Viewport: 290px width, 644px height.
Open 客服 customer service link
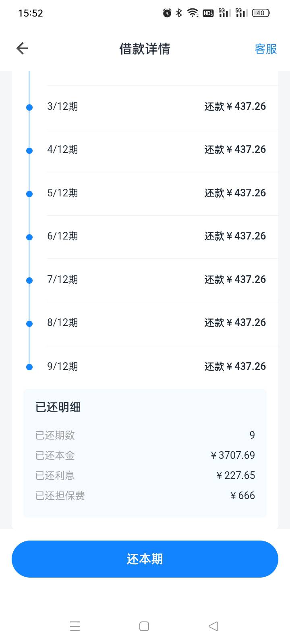(x=265, y=49)
